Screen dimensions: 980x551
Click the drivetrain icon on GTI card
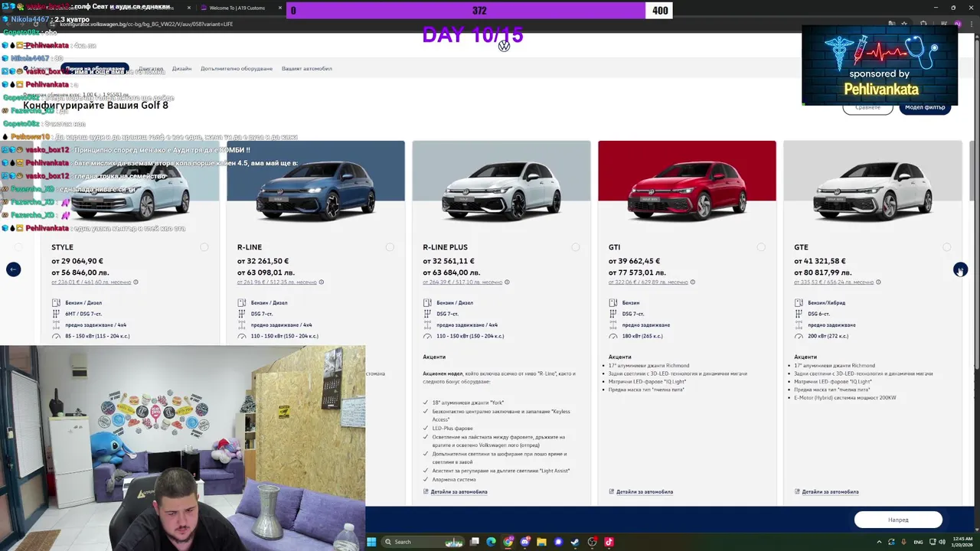click(x=613, y=324)
